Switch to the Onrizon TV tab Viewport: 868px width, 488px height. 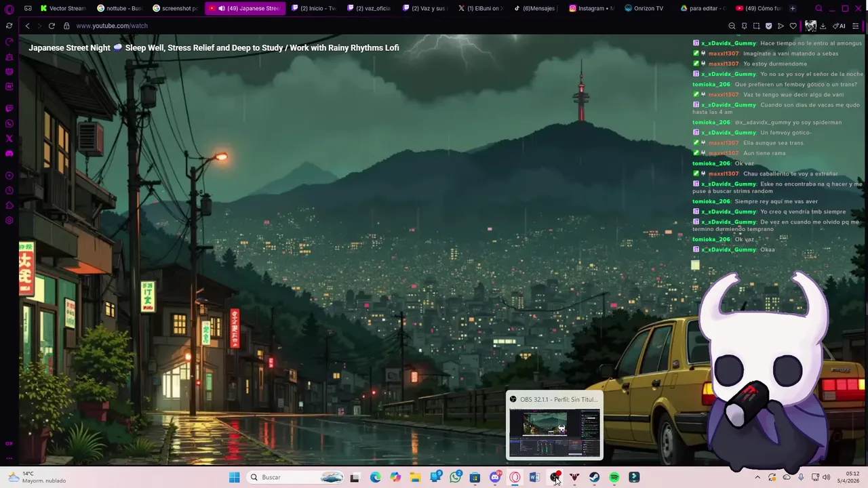click(647, 8)
